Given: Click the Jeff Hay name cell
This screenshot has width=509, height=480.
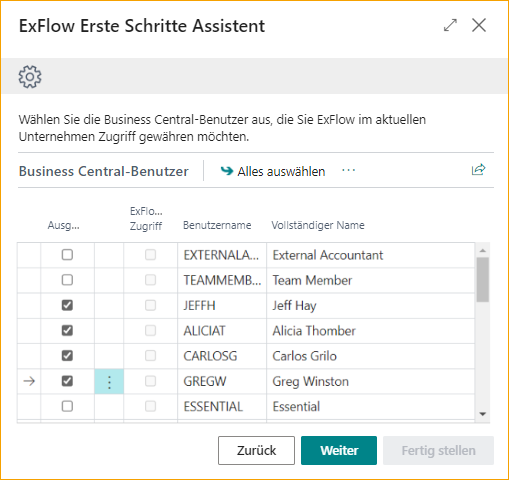Looking at the screenshot, I should click(x=371, y=306).
